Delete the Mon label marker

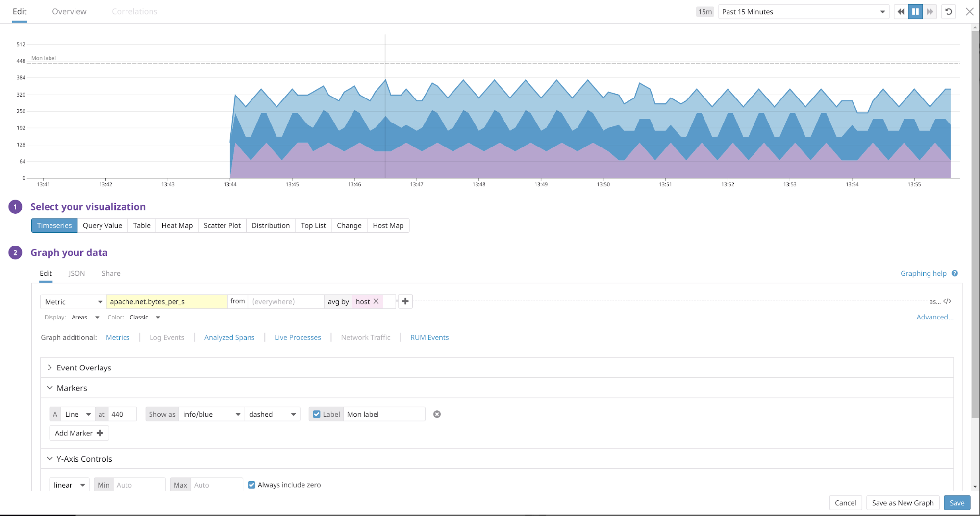tap(437, 414)
